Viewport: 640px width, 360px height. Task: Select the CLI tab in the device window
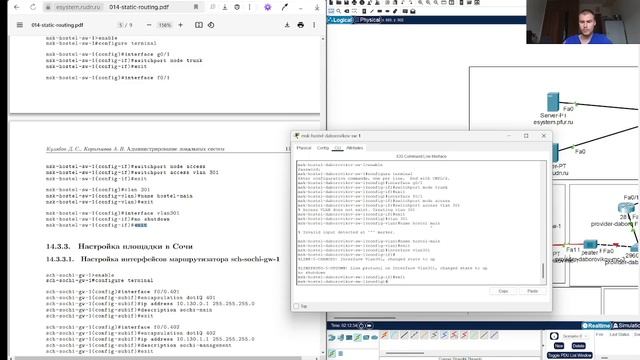338,148
